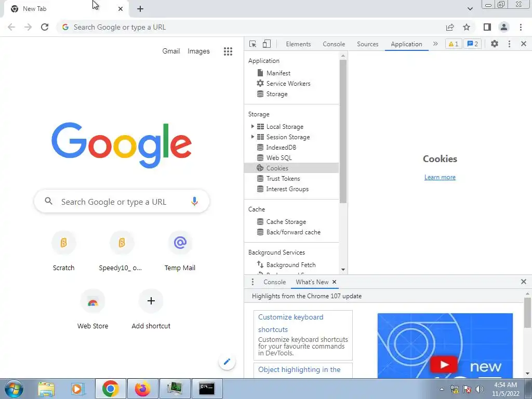Open Service Workers item
The width and height of the screenshot is (532, 399).
(x=288, y=84)
